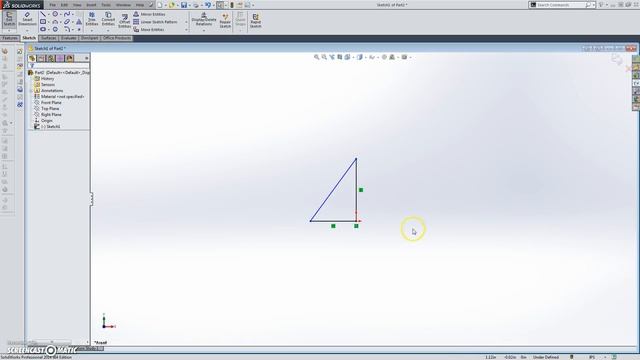Select the Spline sketch tool
Viewport: 640px width, 360px height.
pos(67,14)
